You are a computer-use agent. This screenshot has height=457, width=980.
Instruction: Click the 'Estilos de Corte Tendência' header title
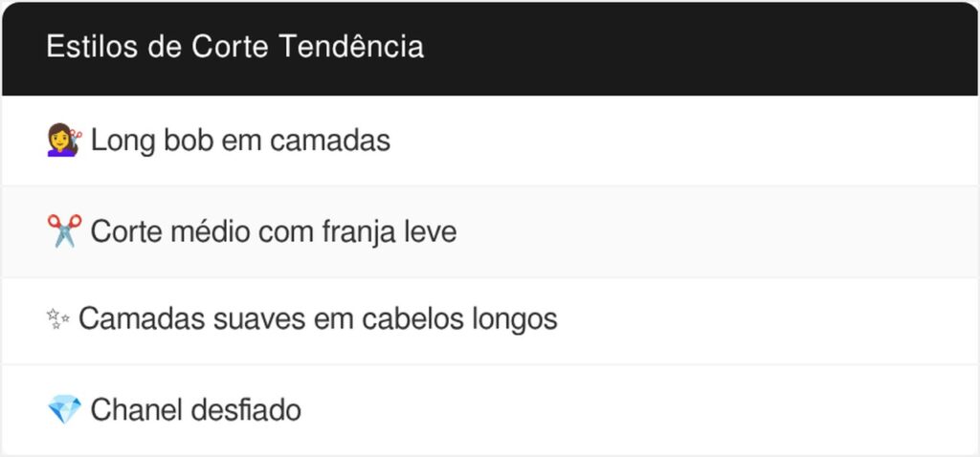[234, 47]
